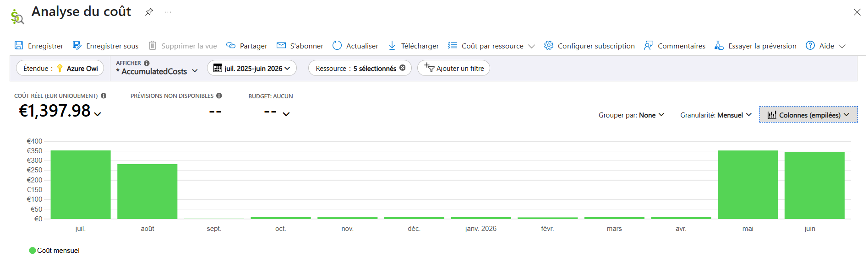Click the Commentaires feedback icon
868x262 pixels.
[x=649, y=45]
